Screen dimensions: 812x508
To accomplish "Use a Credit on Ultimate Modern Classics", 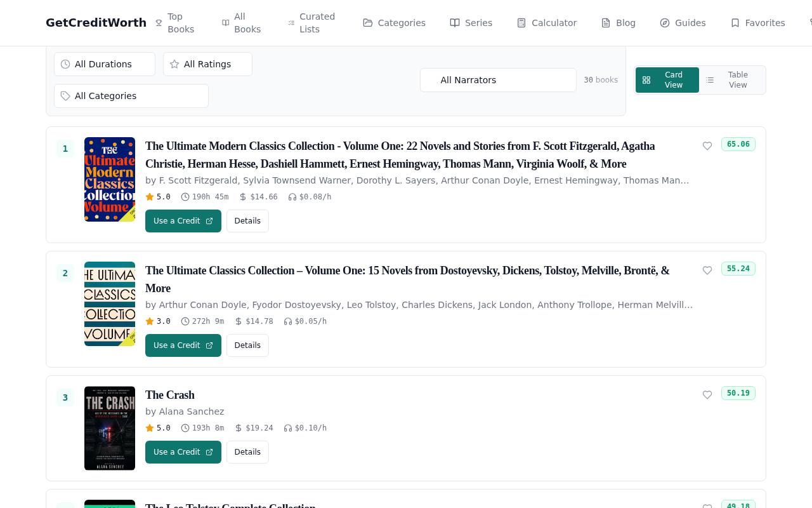I will tap(183, 221).
